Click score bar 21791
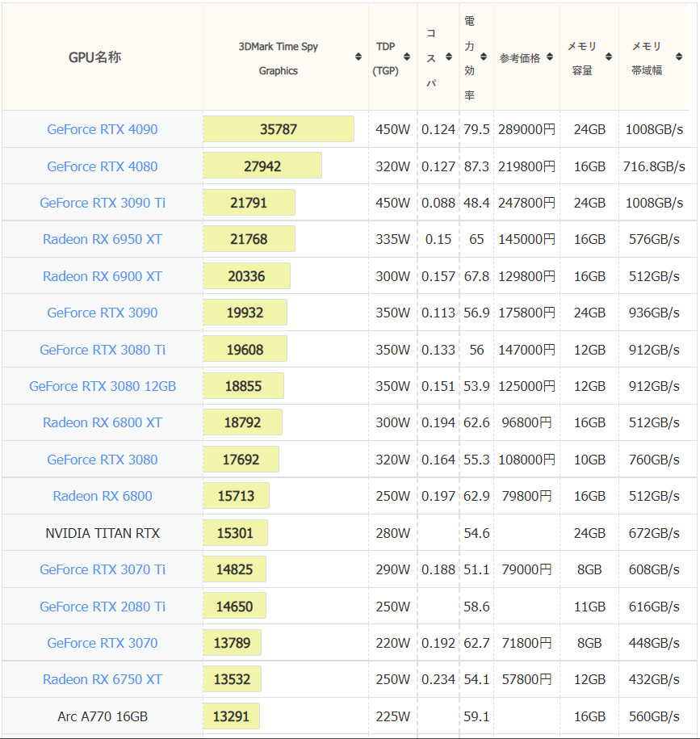Screen dimensions: 700x739 tap(249, 203)
